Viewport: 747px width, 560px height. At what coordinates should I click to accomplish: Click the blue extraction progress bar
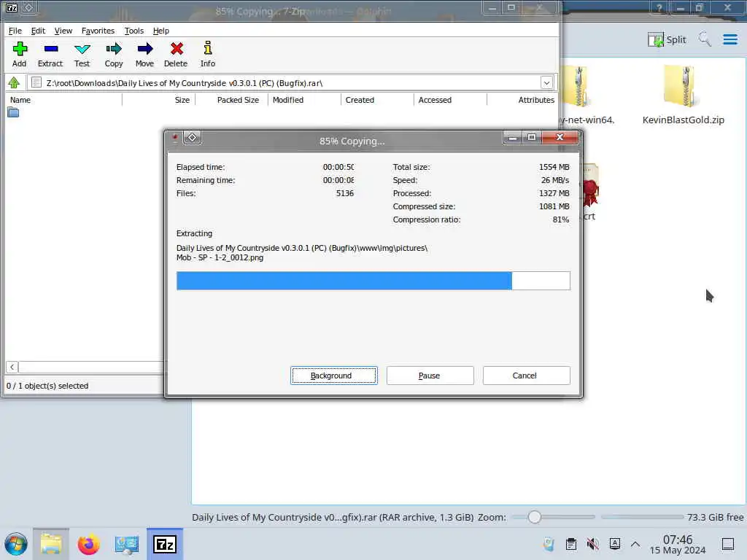tap(373, 281)
